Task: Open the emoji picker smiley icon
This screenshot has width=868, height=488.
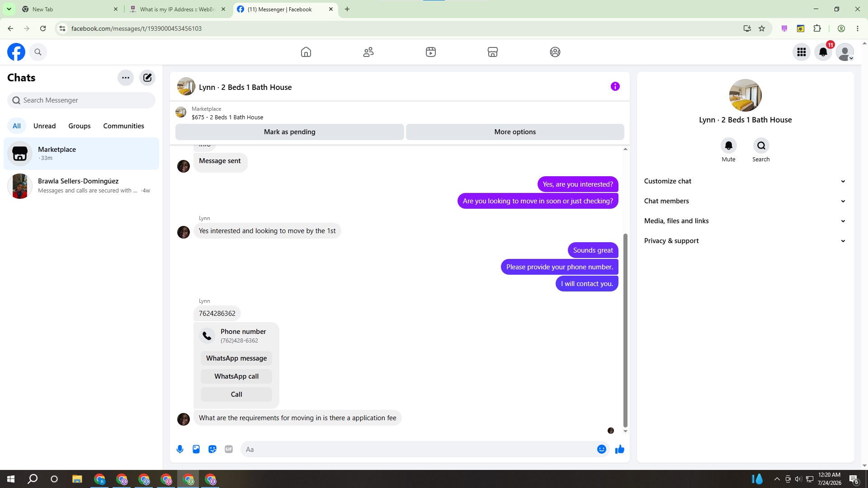Action: (x=602, y=449)
